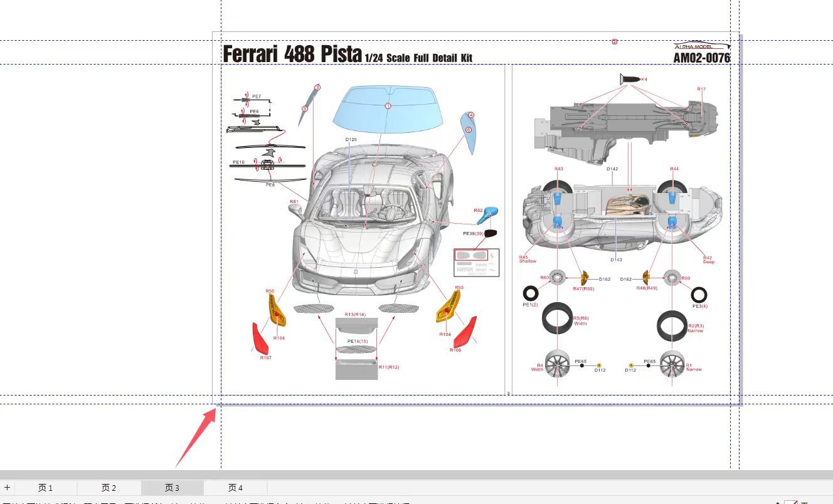
Task: Click the 'R4 Width' wheel label
Action: pyautogui.click(x=538, y=367)
